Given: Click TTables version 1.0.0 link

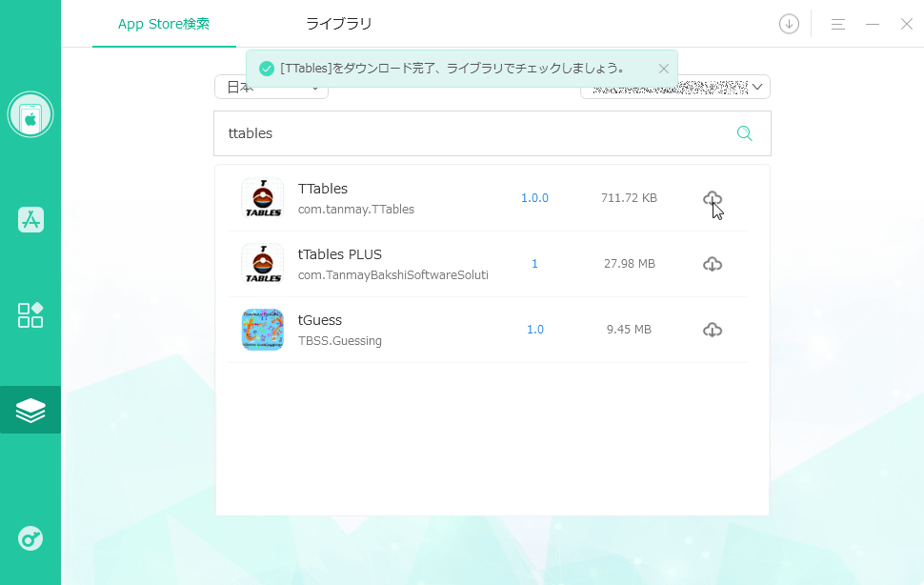Looking at the screenshot, I should pos(534,198).
